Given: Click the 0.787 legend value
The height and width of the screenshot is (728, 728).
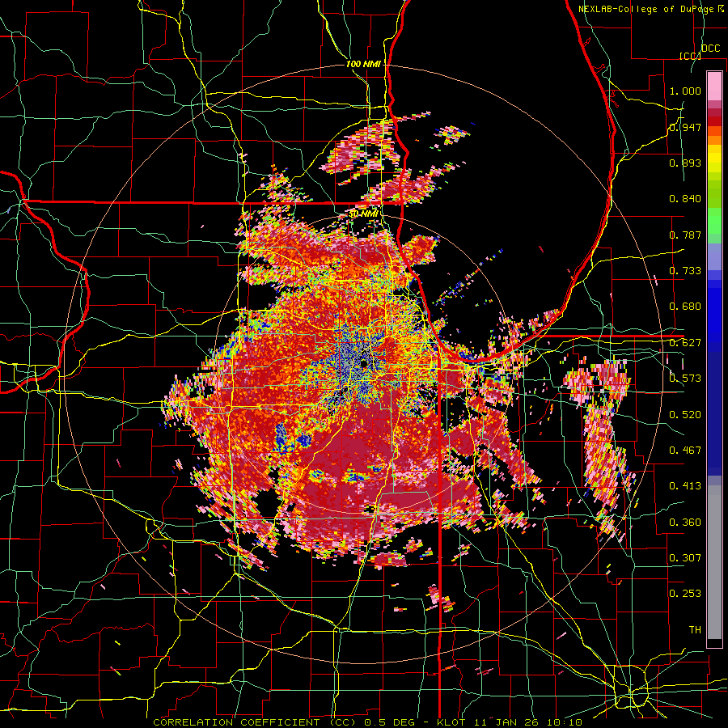Looking at the screenshot, I should pos(685,235).
